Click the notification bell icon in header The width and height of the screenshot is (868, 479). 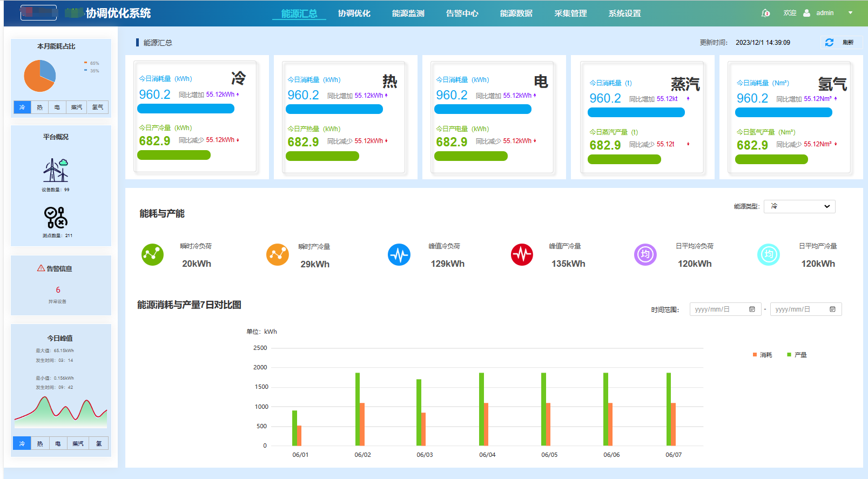tap(765, 13)
